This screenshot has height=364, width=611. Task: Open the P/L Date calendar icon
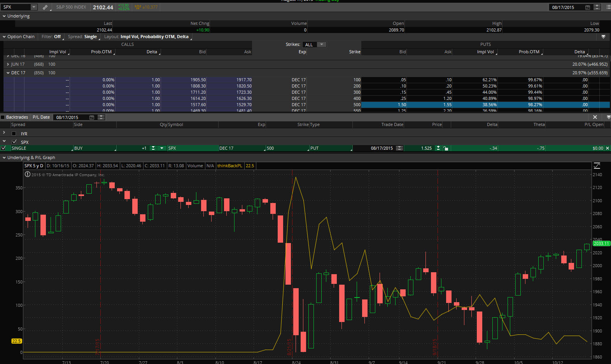pos(92,117)
